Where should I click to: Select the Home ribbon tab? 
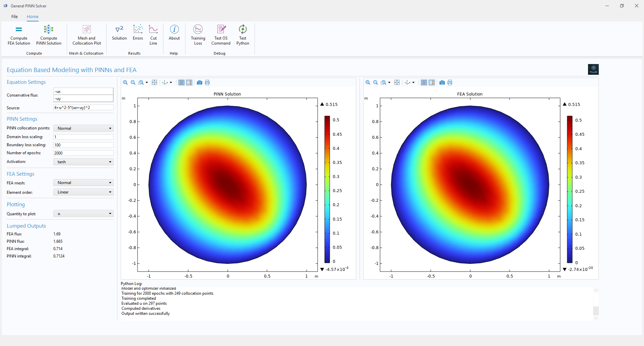pyautogui.click(x=32, y=16)
